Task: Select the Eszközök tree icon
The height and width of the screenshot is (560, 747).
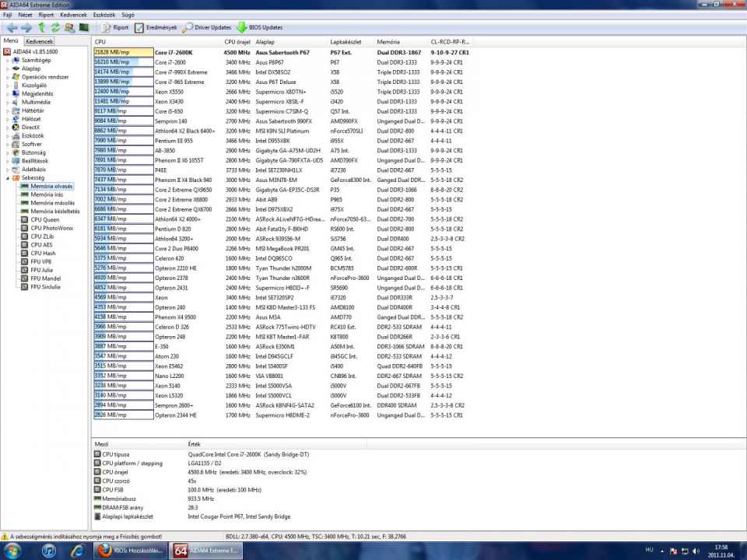Action: [16, 135]
